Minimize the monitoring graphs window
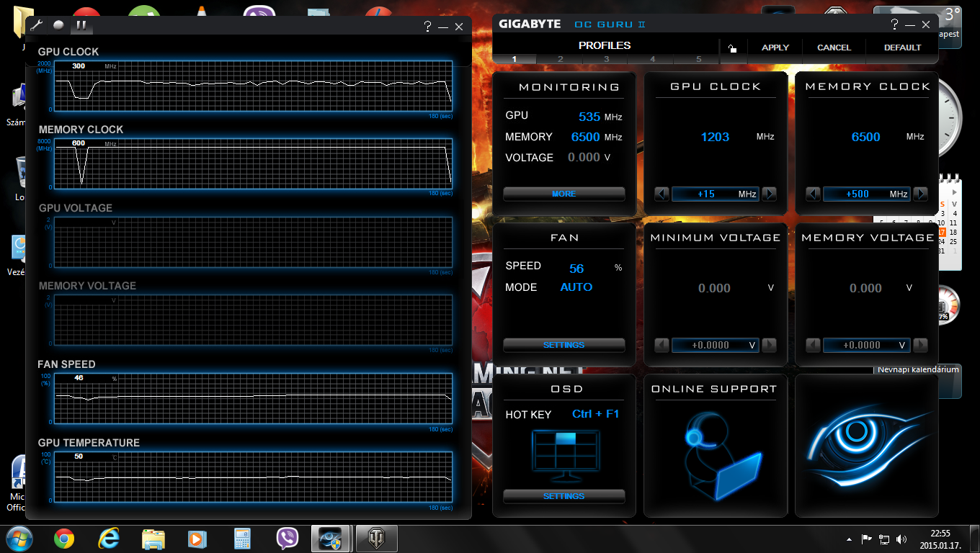 pos(443,27)
